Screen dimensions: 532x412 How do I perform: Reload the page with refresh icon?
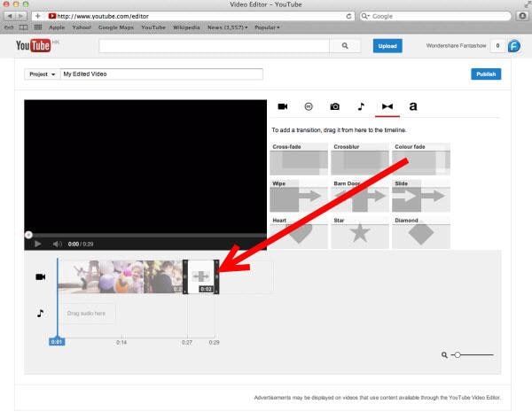click(x=348, y=16)
